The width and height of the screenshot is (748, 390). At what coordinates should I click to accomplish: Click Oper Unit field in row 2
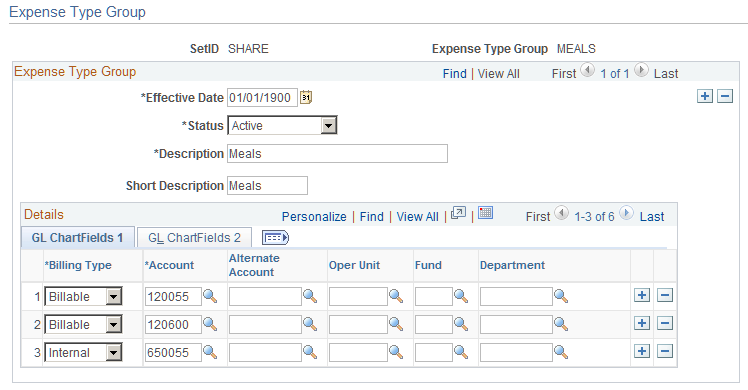pos(358,325)
